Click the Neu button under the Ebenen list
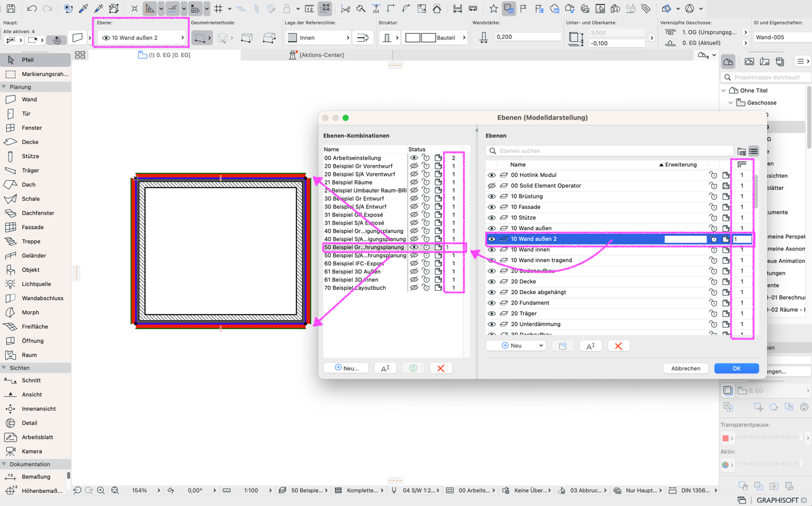This screenshot has width=812, height=506. point(511,346)
